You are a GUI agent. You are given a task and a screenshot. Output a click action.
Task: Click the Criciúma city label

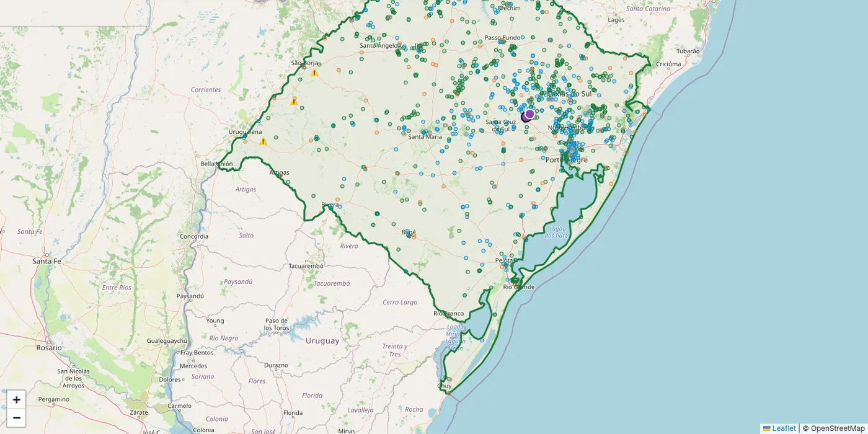668,64
